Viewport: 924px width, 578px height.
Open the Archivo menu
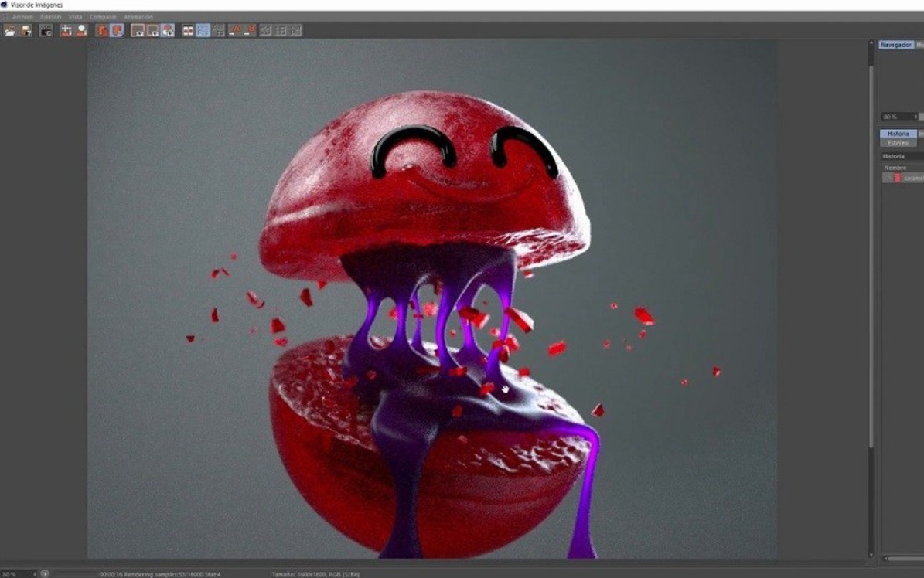pos(22,16)
